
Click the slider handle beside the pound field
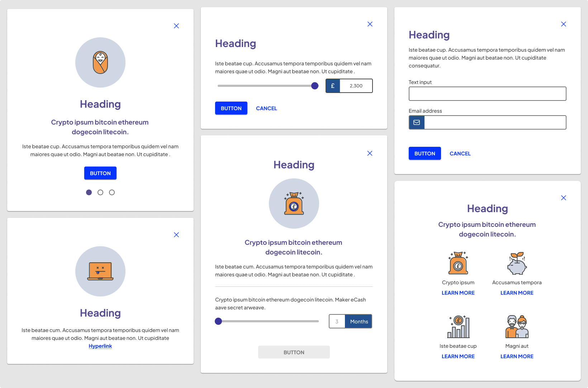click(x=315, y=86)
